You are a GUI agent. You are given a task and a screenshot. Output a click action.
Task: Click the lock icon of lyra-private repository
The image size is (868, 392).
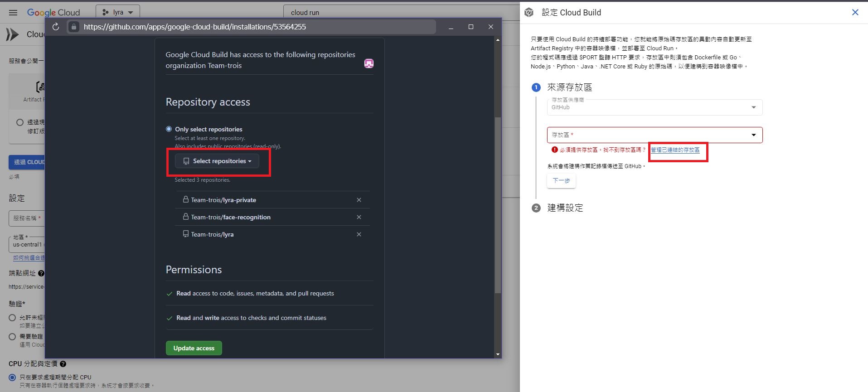(185, 199)
